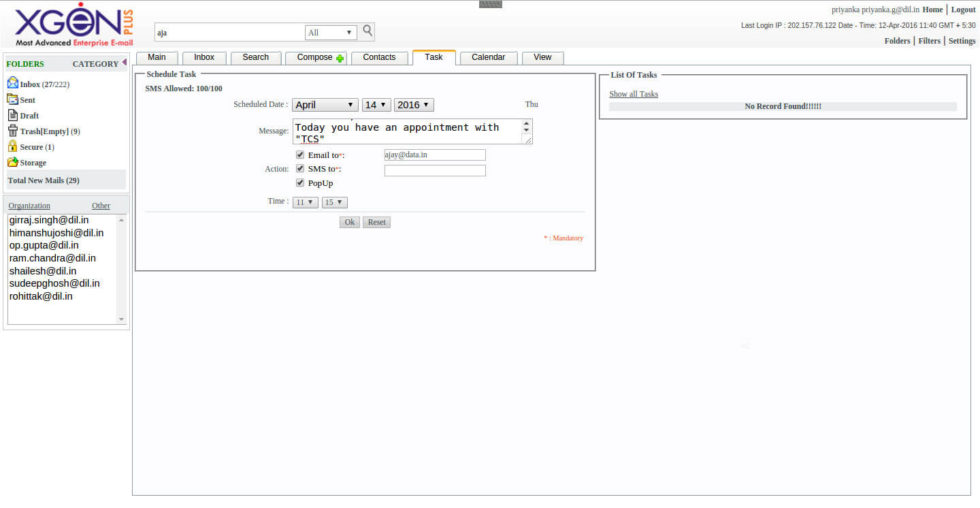Image resolution: width=980 pixels, height=508 pixels.
Task: Click the search magnifier icon
Action: coord(367,31)
